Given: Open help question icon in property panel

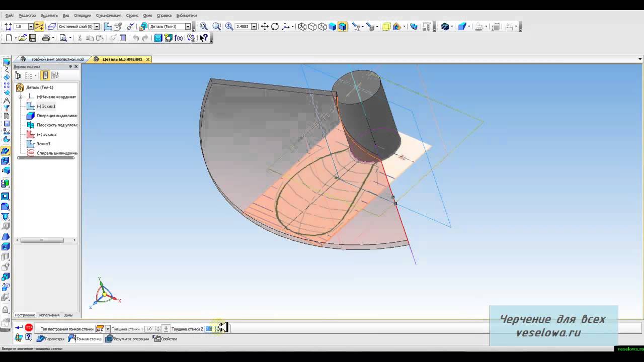Looking at the screenshot, I should click(29, 338).
